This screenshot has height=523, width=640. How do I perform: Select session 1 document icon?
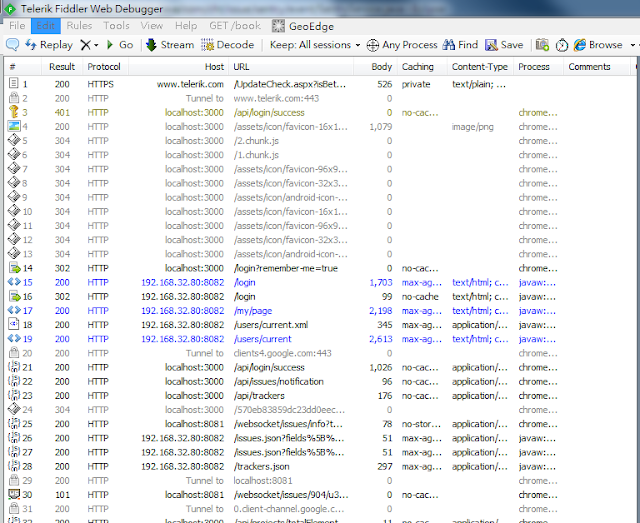(13, 83)
